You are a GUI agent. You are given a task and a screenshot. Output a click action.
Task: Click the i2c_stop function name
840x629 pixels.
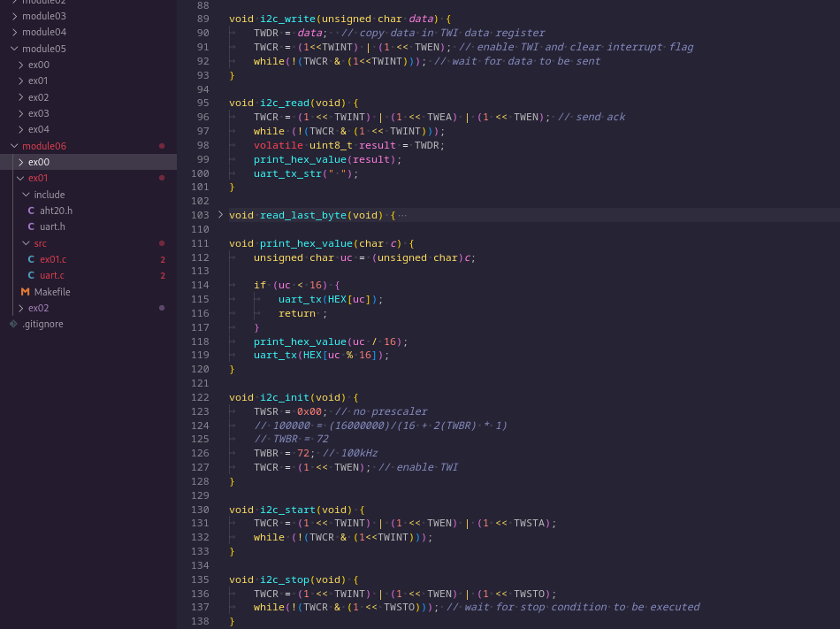(285, 579)
